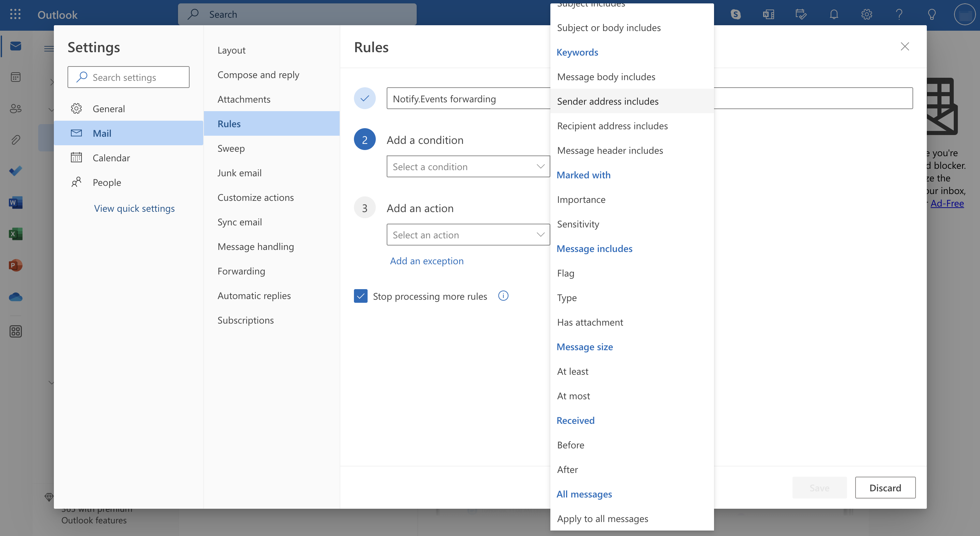Click the Discard button
The image size is (980, 536).
tap(885, 487)
